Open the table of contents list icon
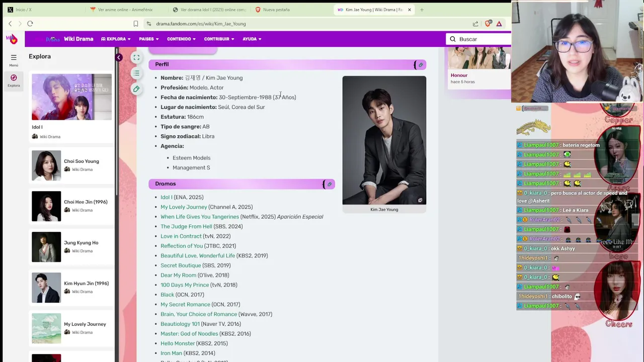 point(136,73)
